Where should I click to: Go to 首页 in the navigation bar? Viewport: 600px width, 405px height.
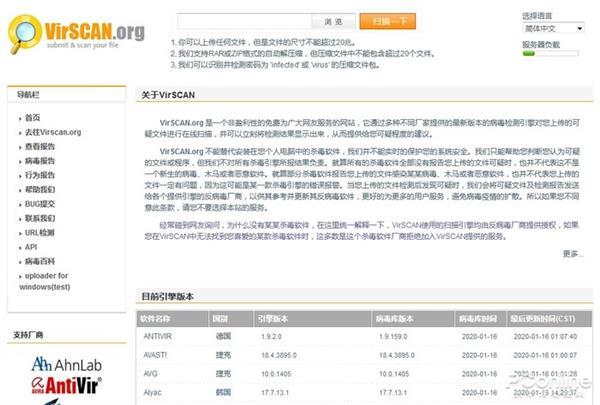33,118
